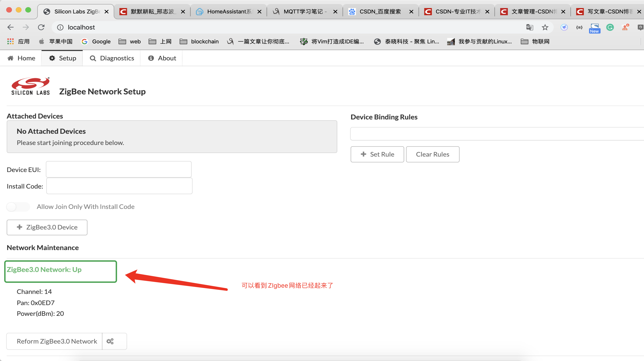Screen dimensions: 644x361
Task: Click the Pan: 0x0ED7 value
Action: click(36, 303)
